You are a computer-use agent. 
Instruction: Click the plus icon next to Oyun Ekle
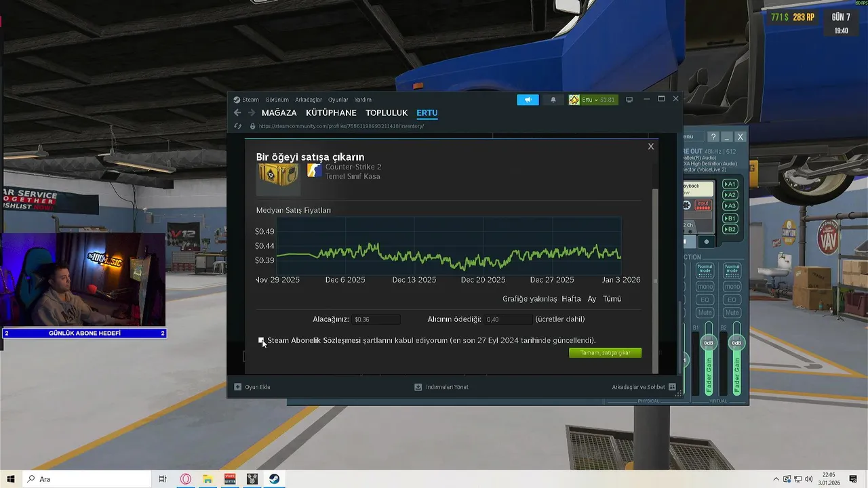coord(237,387)
